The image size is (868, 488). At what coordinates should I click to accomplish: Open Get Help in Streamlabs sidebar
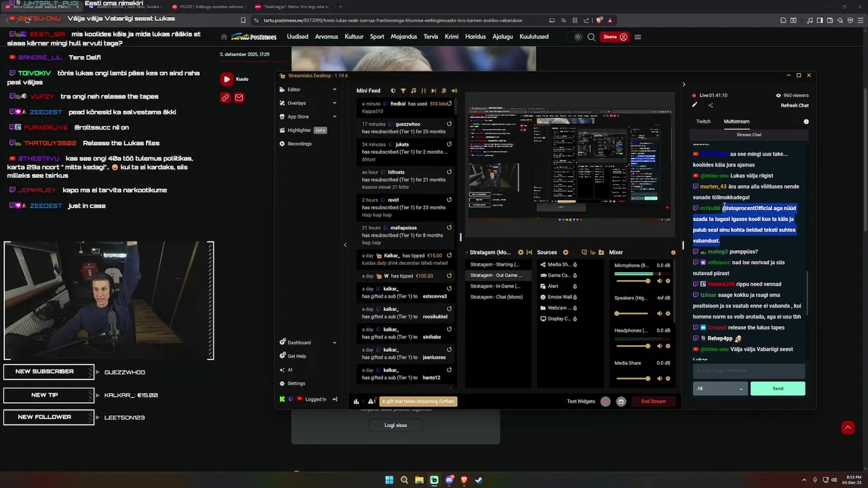click(x=293, y=356)
